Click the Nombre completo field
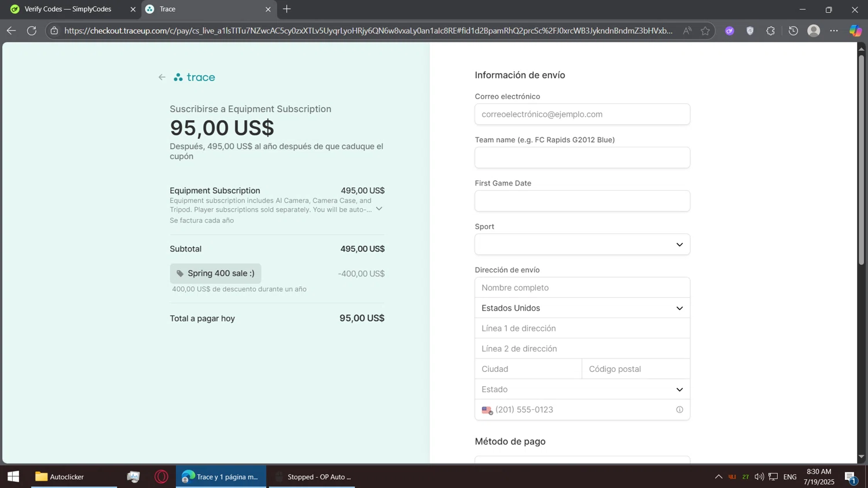Viewport: 868px width, 488px height. [582, 288]
